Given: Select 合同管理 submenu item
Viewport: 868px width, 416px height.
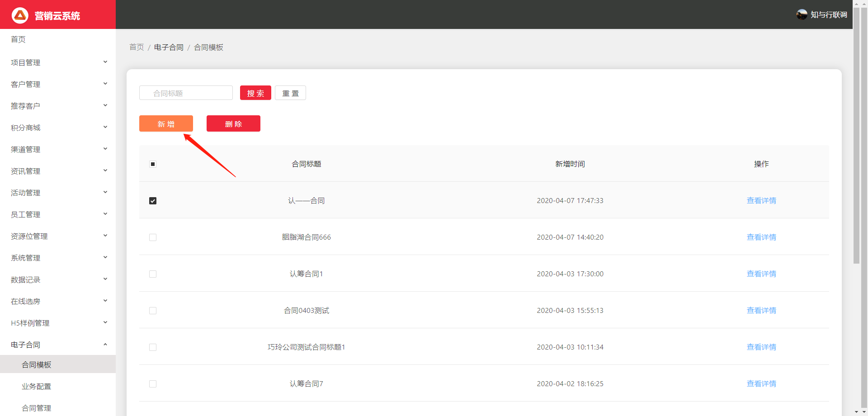Looking at the screenshot, I should [x=58, y=408].
